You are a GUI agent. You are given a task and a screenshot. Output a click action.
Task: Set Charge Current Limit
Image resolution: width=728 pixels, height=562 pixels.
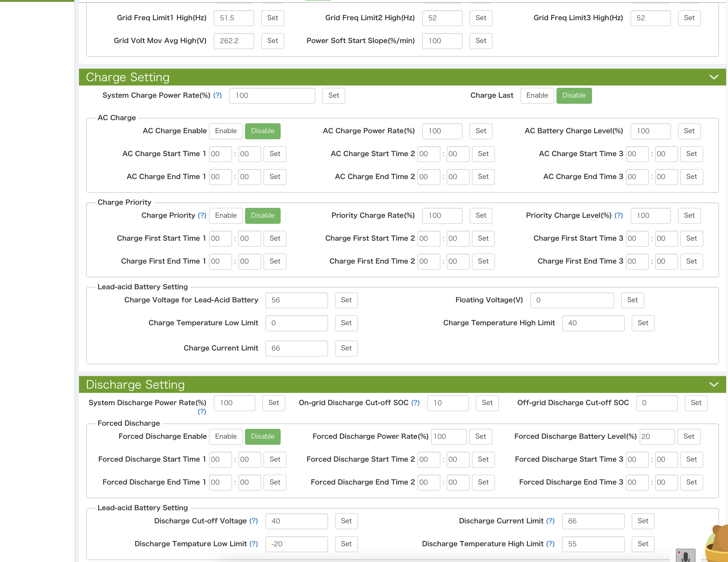coord(346,348)
